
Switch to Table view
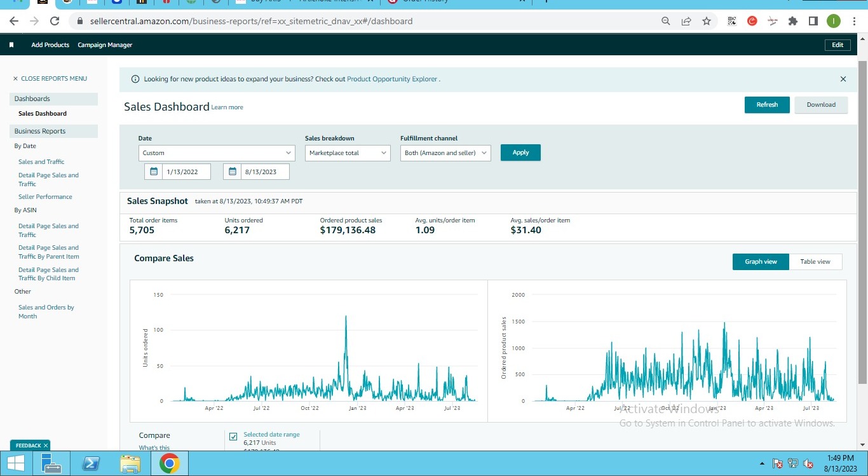[815, 262]
